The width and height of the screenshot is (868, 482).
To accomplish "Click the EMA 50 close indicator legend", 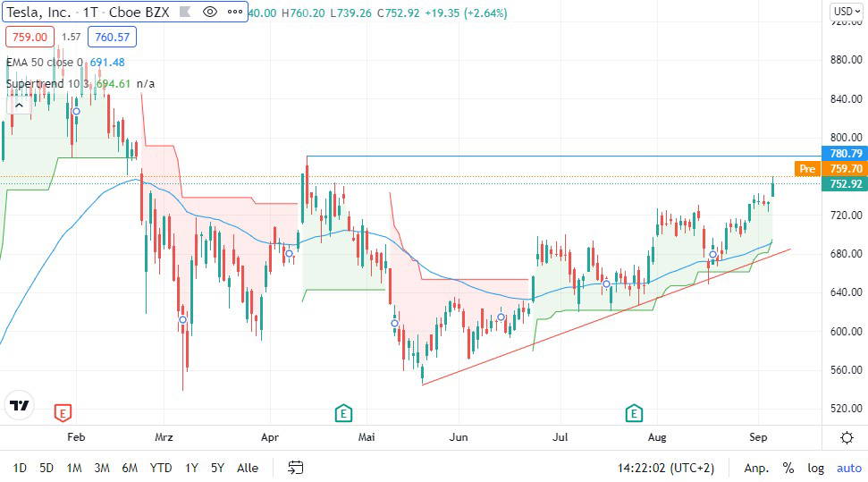I will click(45, 62).
